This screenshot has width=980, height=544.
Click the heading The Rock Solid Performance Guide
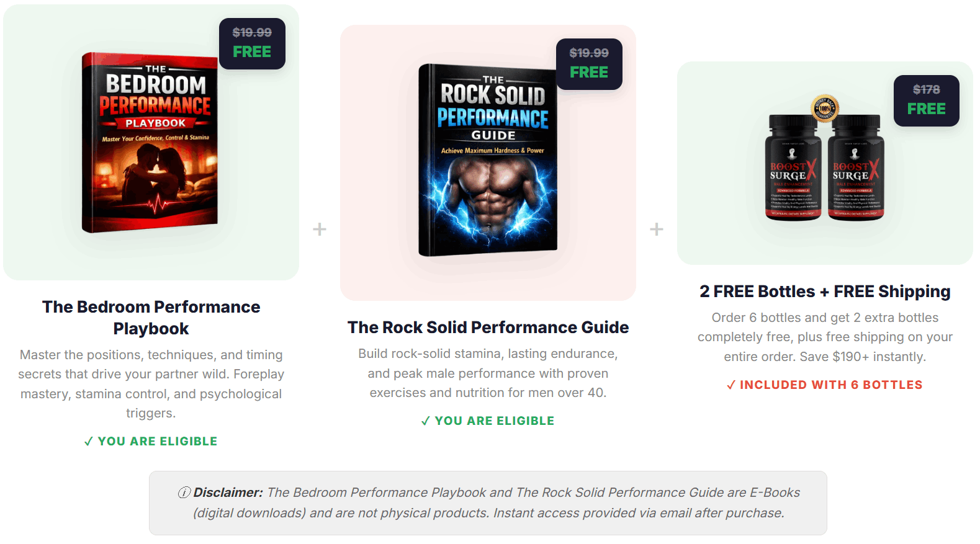click(488, 328)
